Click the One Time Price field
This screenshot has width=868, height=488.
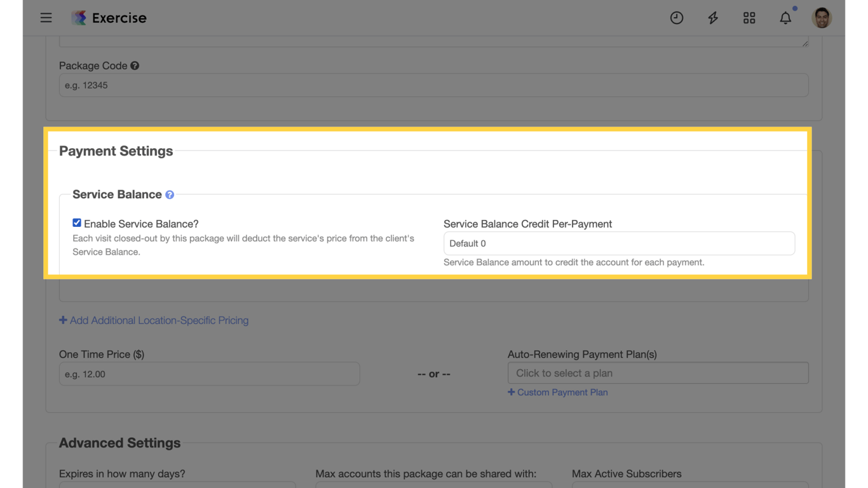pos(209,374)
